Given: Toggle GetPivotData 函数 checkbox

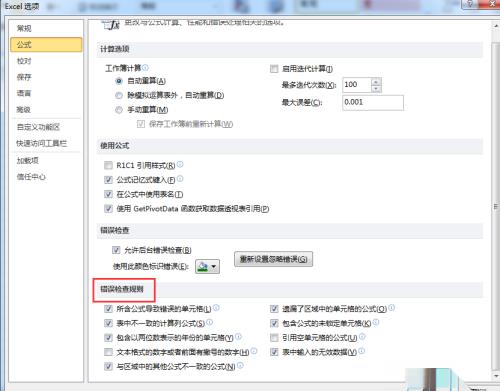Looking at the screenshot, I should 108,209.
